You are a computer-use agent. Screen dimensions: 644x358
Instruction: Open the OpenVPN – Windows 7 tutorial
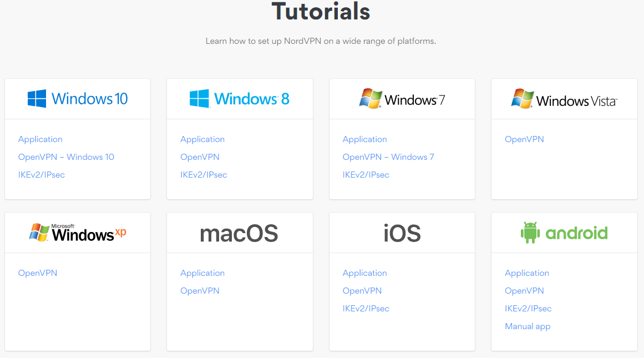coord(388,157)
